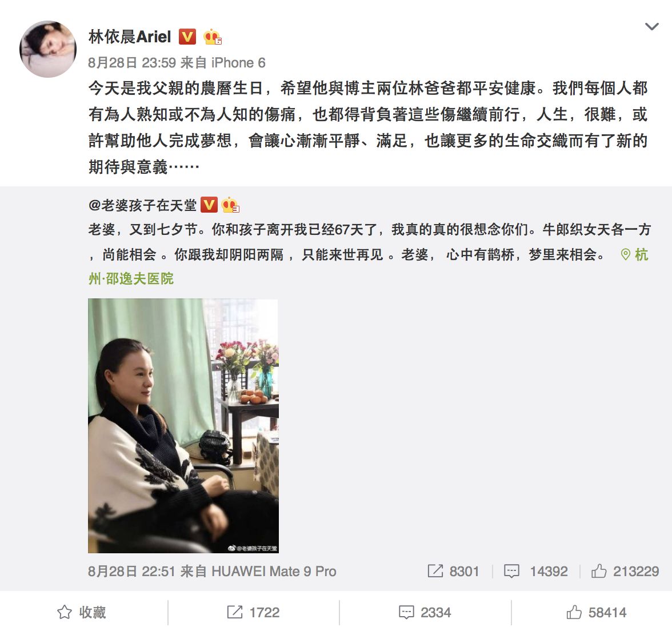Click the original post's repost icon 8301
The image size is (672, 631).
453,572
